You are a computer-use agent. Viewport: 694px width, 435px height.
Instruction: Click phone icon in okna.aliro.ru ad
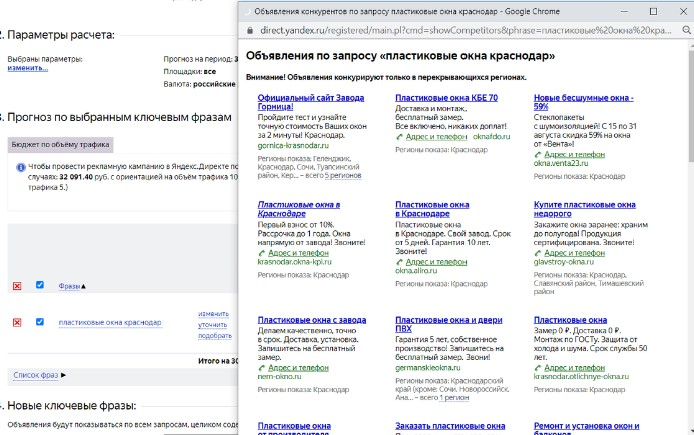coord(399,262)
